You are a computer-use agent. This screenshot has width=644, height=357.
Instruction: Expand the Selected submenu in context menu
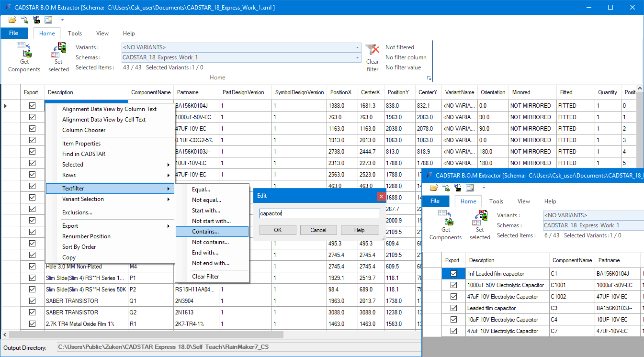[111, 165]
